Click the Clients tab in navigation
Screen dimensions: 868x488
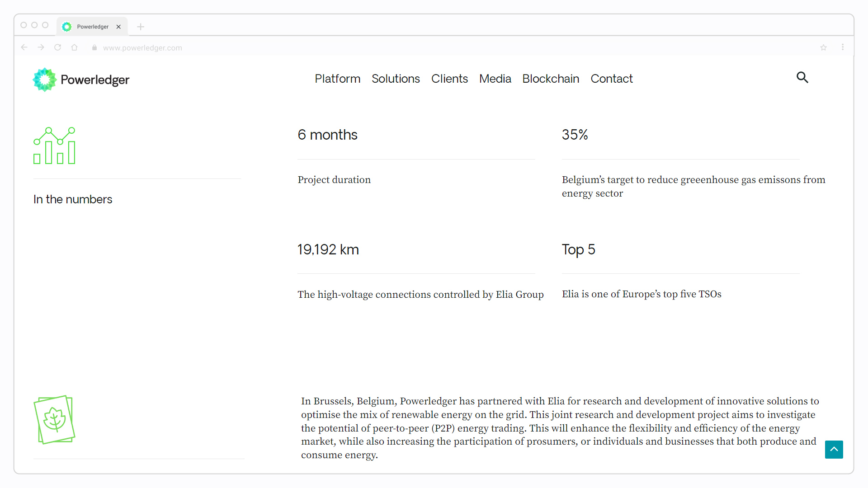[x=449, y=79]
